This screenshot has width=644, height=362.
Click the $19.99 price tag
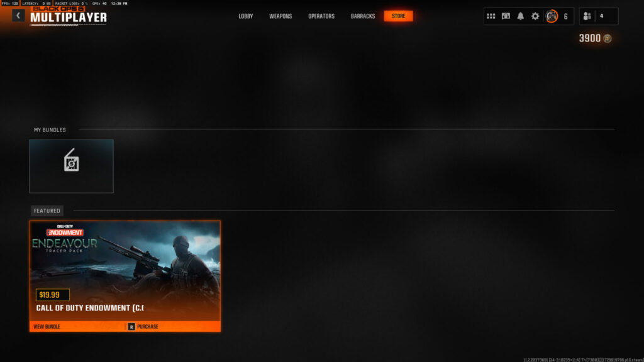(53, 295)
